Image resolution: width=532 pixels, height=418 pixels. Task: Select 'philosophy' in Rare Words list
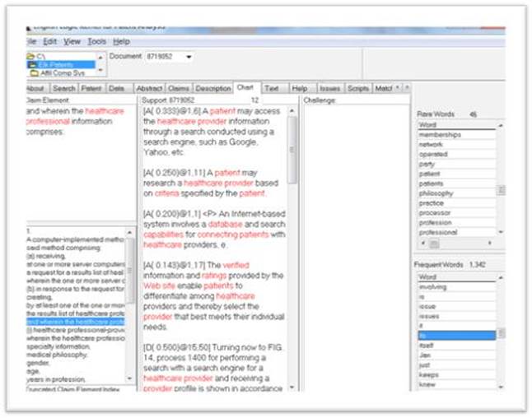(457, 193)
